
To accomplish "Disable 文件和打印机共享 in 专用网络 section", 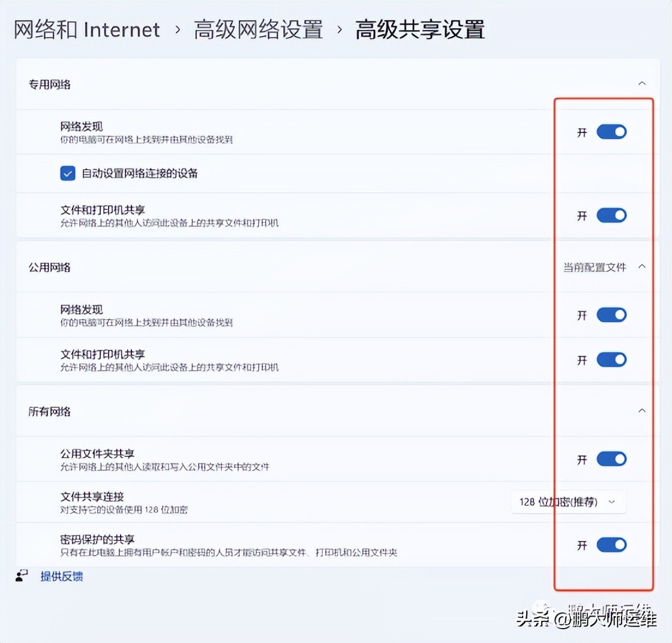I will coord(611,215).
